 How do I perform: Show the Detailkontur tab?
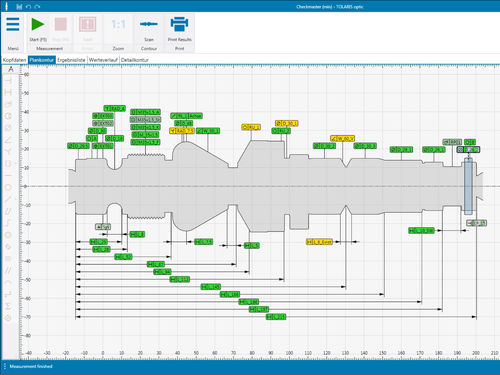tap(134, 60)
